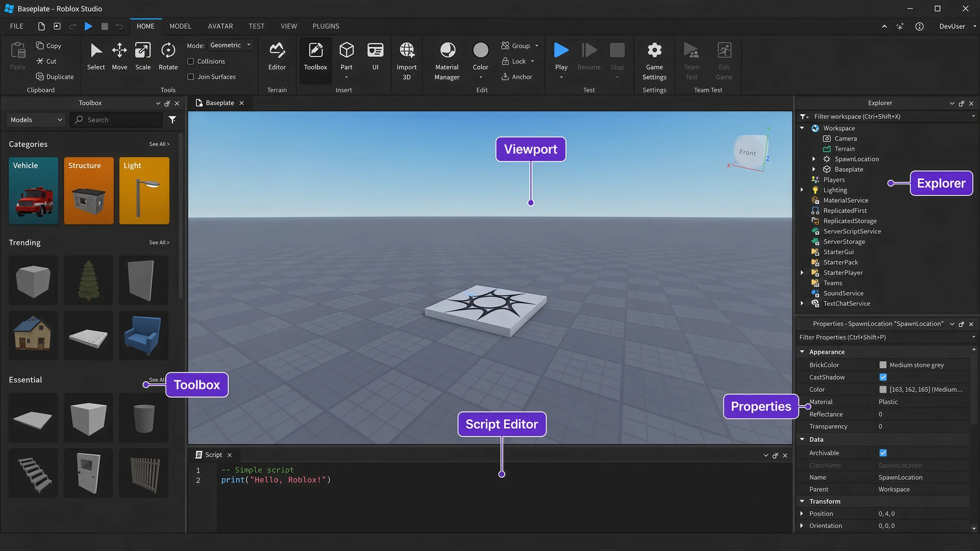Collapse the Appearance properties section
This screenshot has width=980, height=551.
(802, 352)
